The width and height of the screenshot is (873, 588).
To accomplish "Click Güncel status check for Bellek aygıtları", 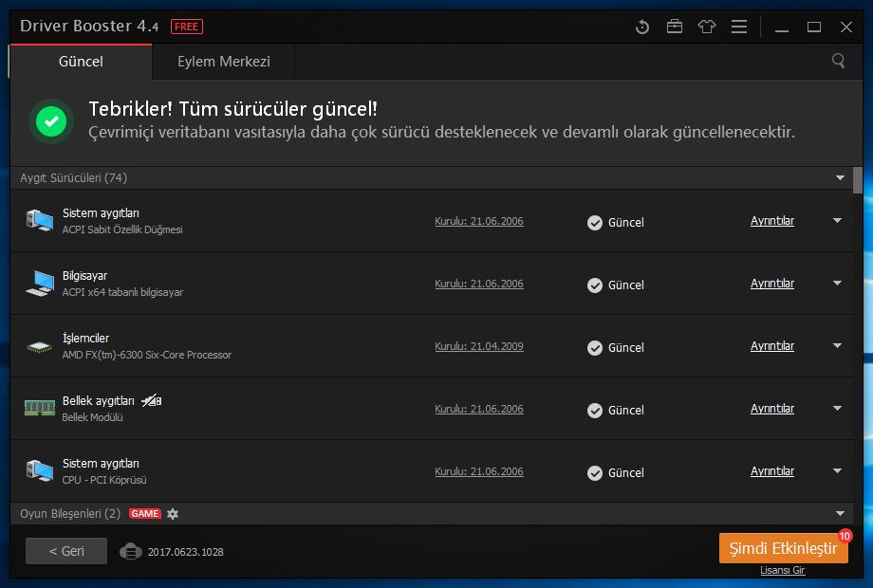I will [595, 411].
